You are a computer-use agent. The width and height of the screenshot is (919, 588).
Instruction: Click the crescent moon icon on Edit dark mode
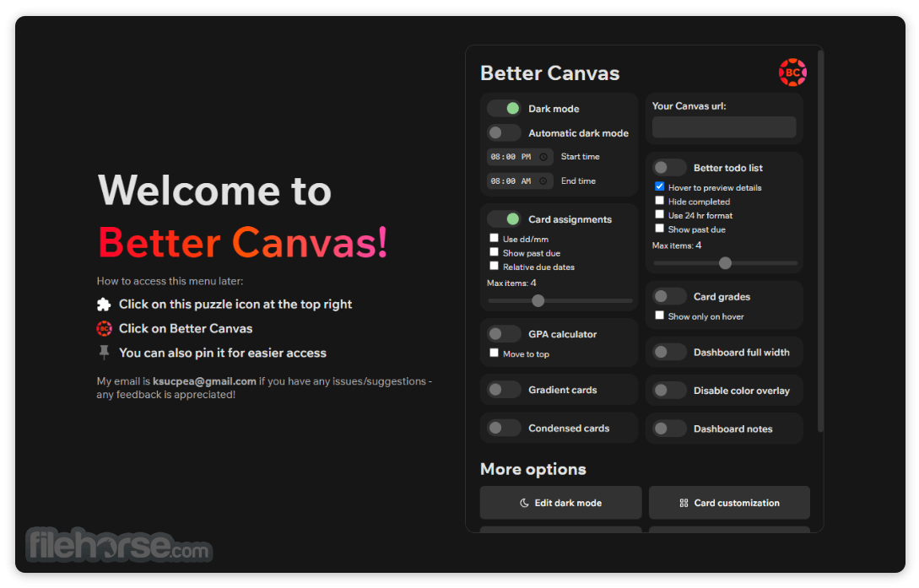click(x=524, y=503)
